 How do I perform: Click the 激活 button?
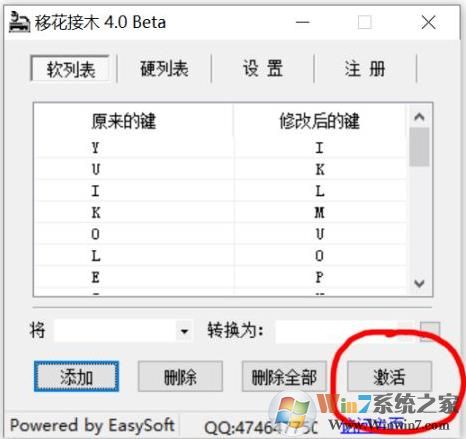pos(389,376)
